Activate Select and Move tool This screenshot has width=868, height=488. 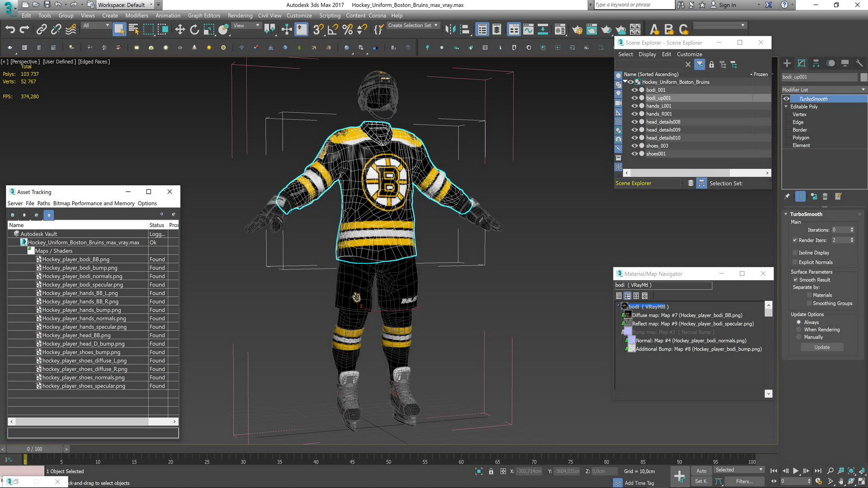coord(180,30)
